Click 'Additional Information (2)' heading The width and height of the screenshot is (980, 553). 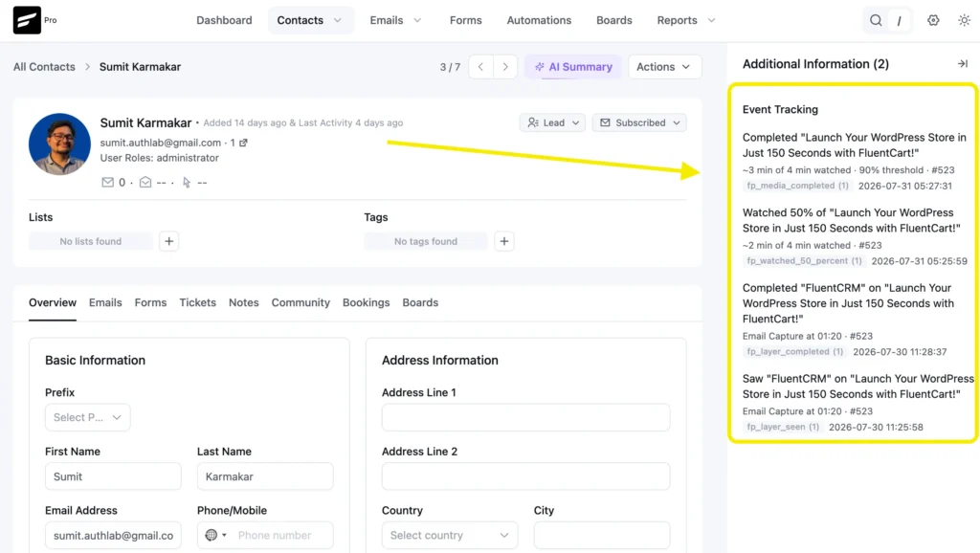pyautogui.click(x=815, y=64)
